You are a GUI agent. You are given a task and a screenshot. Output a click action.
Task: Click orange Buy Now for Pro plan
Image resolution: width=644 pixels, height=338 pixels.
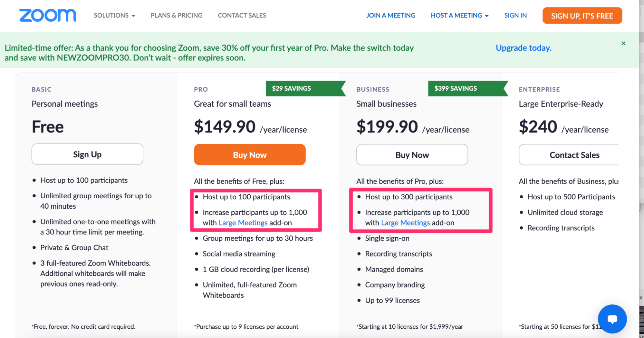[x=250, y=155]
